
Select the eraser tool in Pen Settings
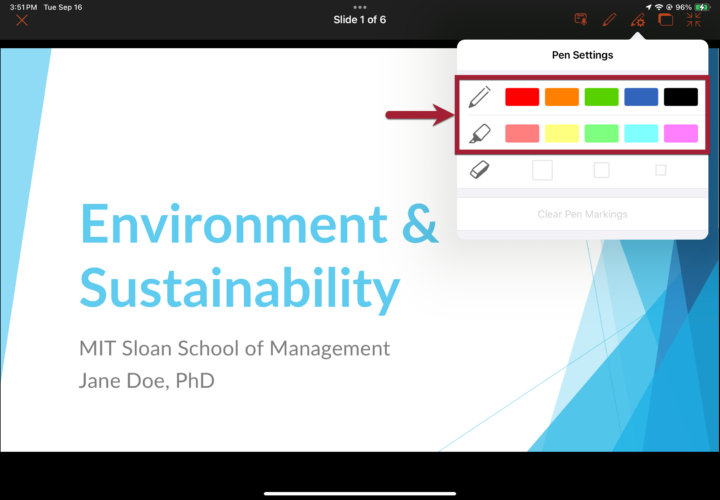tap(480, 171)
